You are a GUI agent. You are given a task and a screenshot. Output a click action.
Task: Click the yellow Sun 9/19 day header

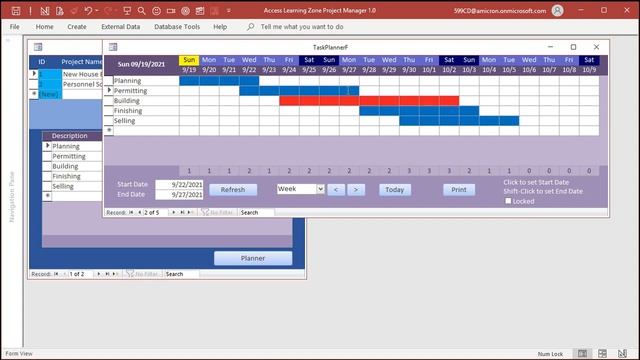[189, 60]
